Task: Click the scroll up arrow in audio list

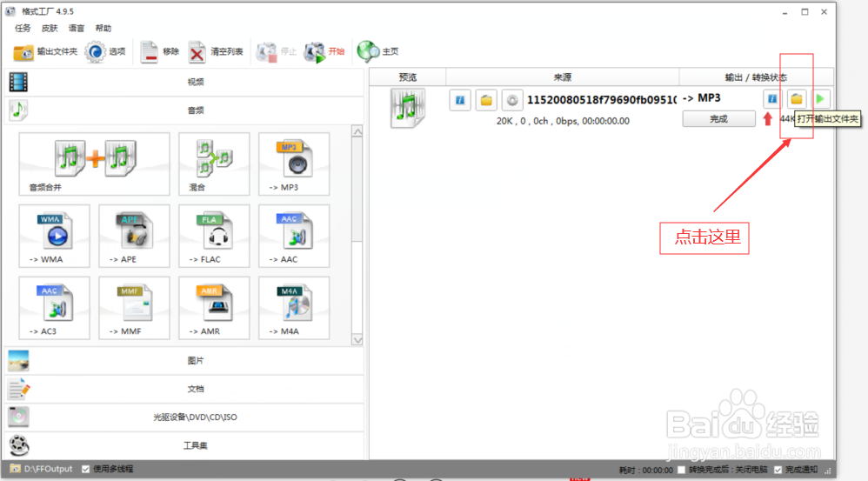Action: 357,131
